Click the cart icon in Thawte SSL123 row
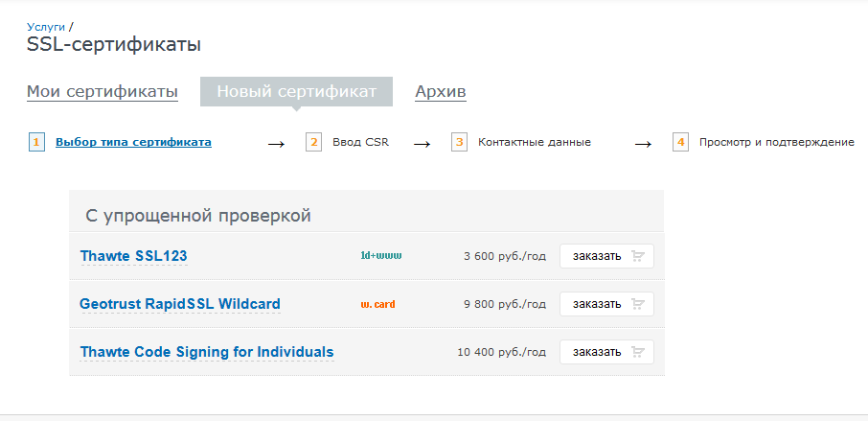 click(x=638, y=256)
